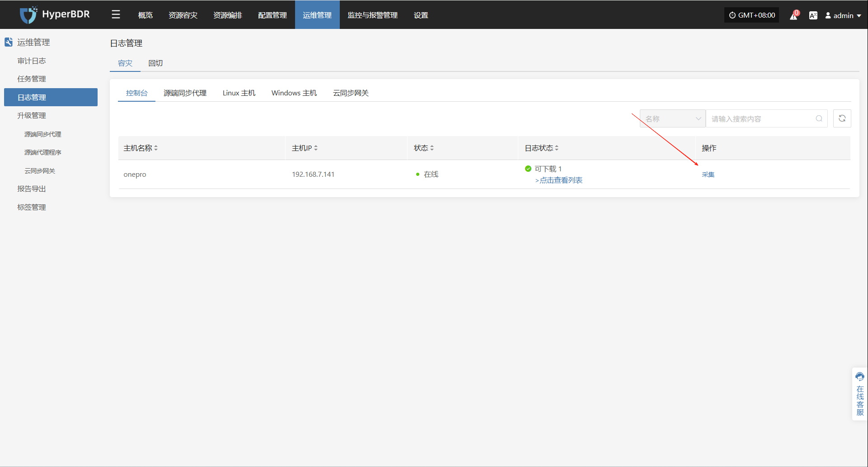The image size is (868, 467).
Task: Open the 配置管理 top menu
Action: [x=272, y=15]
